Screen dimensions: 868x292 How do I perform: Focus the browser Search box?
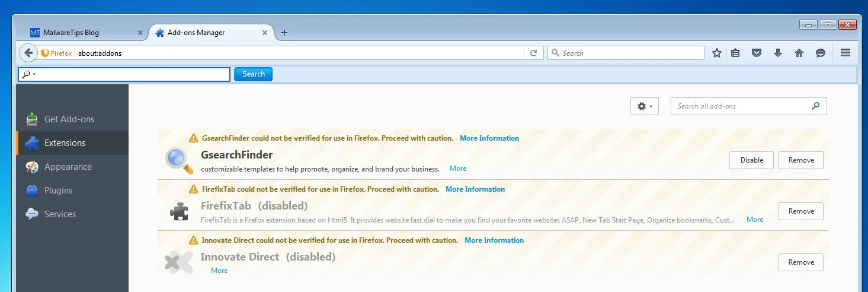[626, 53]
